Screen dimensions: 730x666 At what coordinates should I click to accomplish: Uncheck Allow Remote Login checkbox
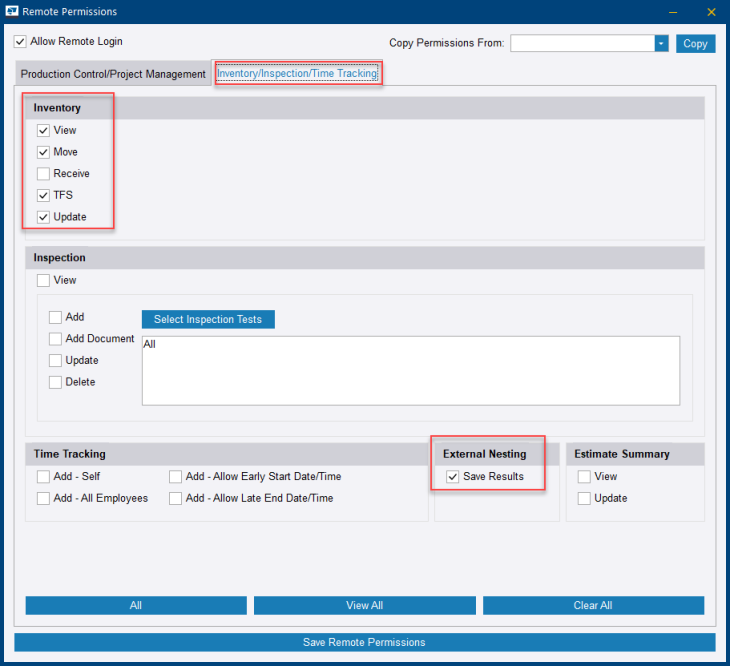coord(21,42)
